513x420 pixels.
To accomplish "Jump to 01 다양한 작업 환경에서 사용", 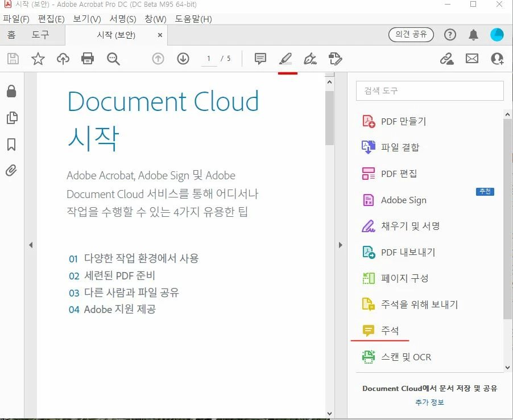I will click(134, 258).
